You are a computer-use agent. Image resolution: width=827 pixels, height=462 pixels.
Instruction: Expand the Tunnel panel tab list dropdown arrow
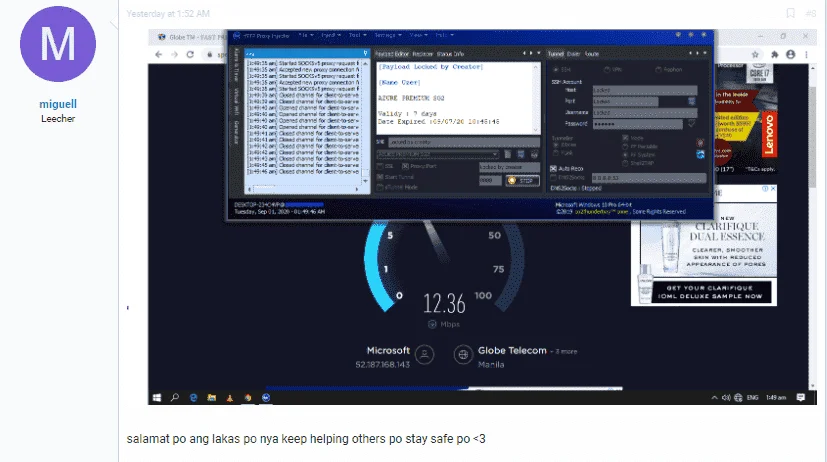tap(705, 53)
